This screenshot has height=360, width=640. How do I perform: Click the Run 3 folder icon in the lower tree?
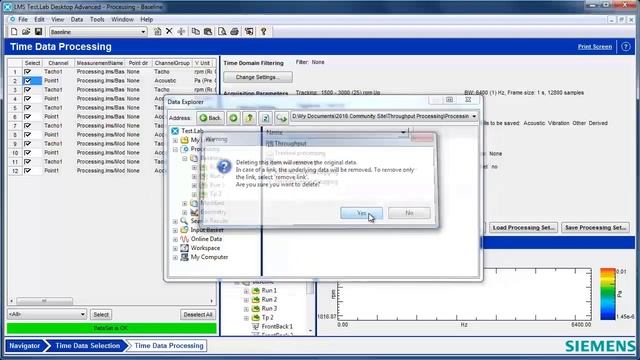click(x=256, y=309)
